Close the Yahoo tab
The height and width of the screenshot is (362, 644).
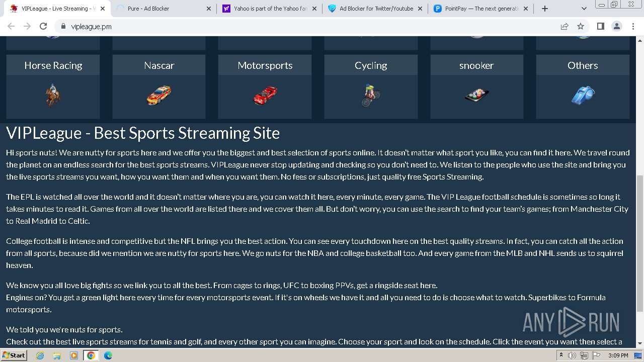[x=314, y=9]
